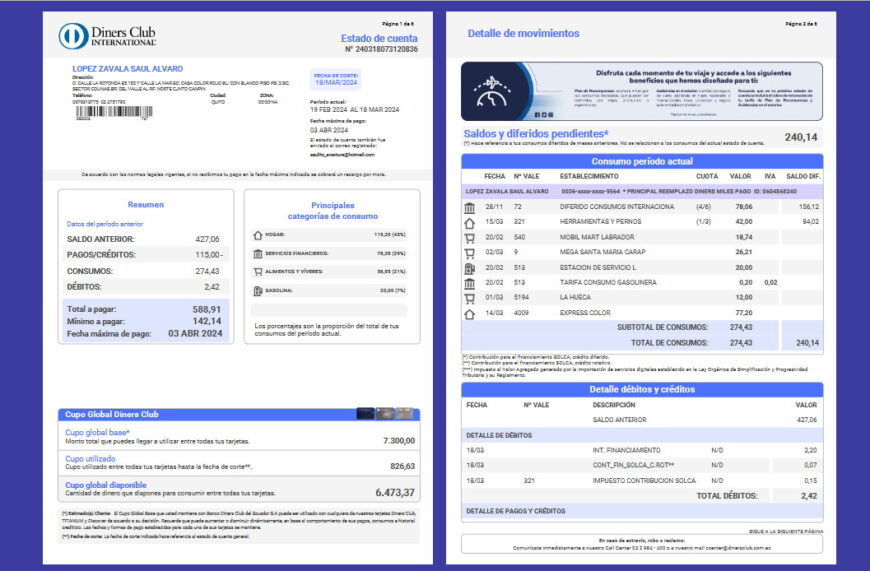Click the barcode under the customer address
Viewport: 870px width, 571px height.
click(x=114, y=112)
